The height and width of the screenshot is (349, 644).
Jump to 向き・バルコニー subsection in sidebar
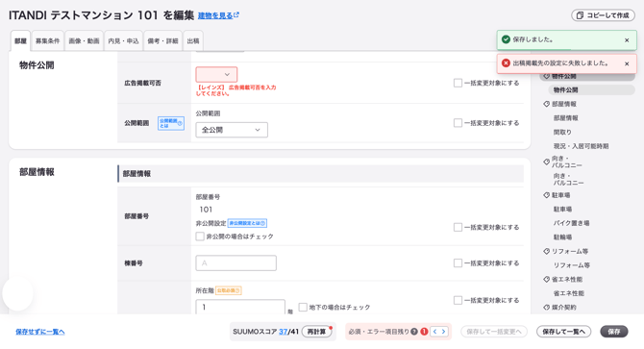point(568,179)
